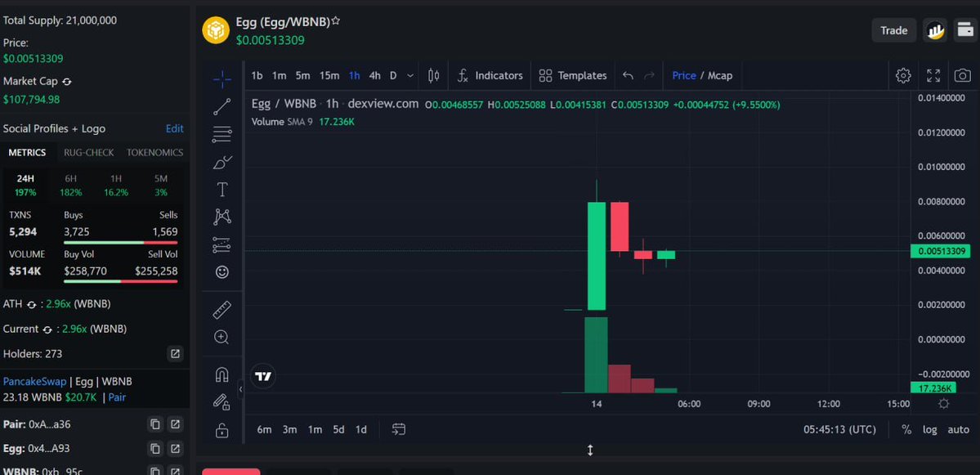Select the 6H metrics period
Image resolution: width=980 pixels, height=475 pixels.
[70, 185]
